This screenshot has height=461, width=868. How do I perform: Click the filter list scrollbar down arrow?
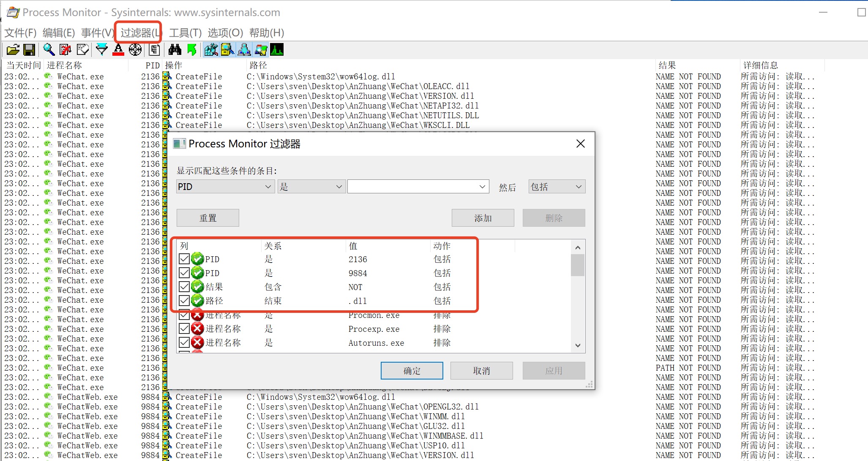coord(578,345)
